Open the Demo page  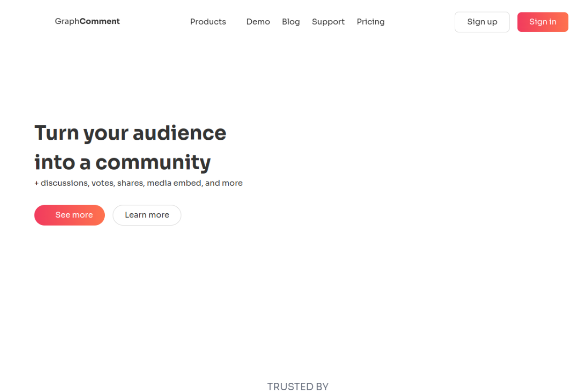pos(258,22)
